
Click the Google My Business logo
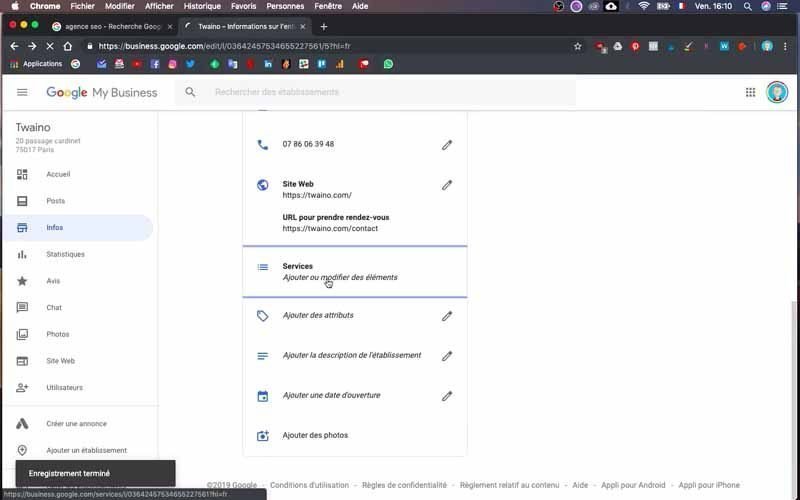click(102, 92)
